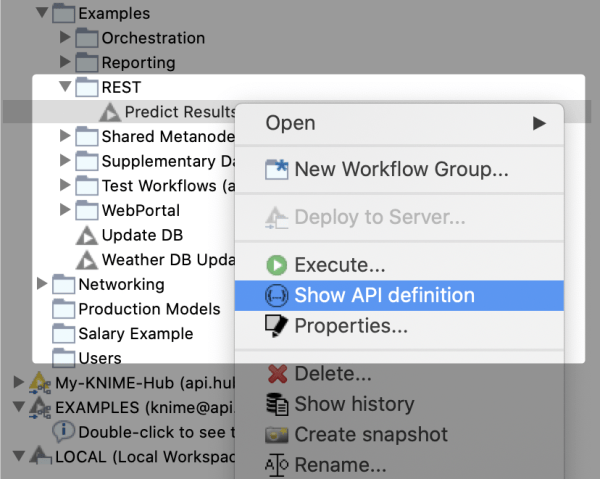Select the 'Double-click to see' info row
This screenshot has width=600, height=479.
coord(144,432)
